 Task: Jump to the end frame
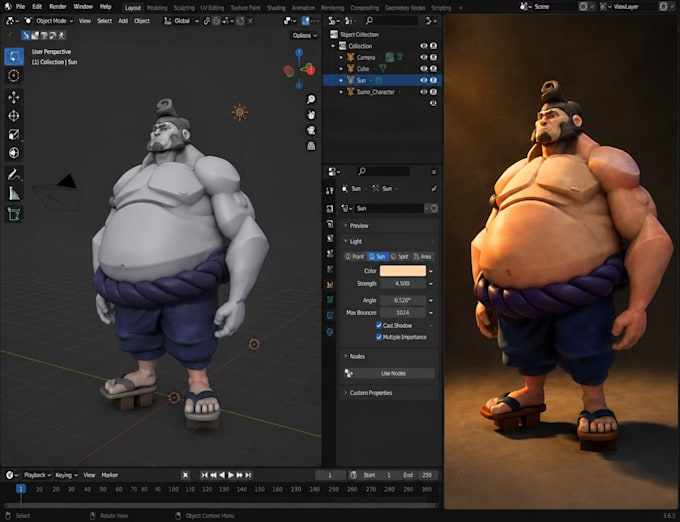[248, 475]
